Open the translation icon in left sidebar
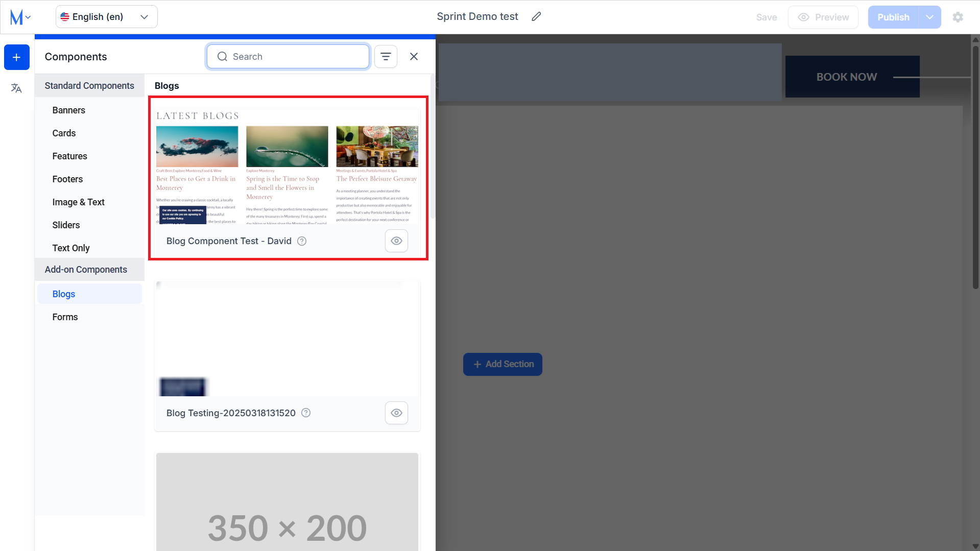980x551 pixels. 16,88
